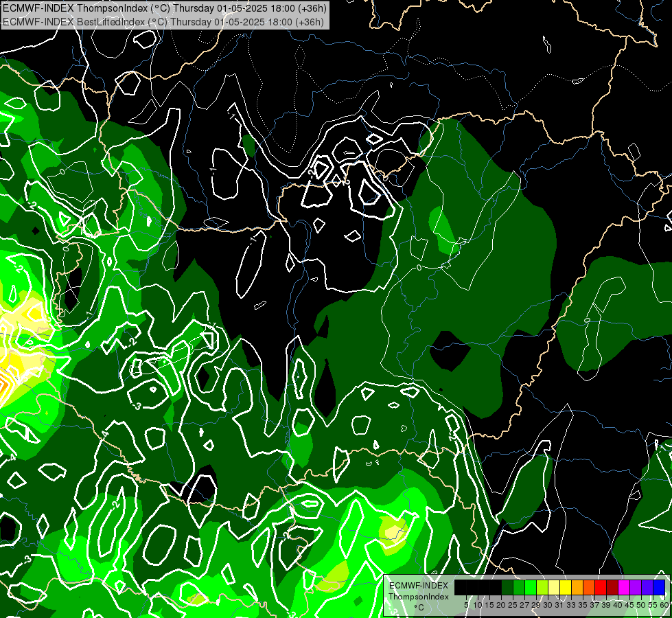Click the legend tick value 10
672x618 pixels.
click(478, 605)
